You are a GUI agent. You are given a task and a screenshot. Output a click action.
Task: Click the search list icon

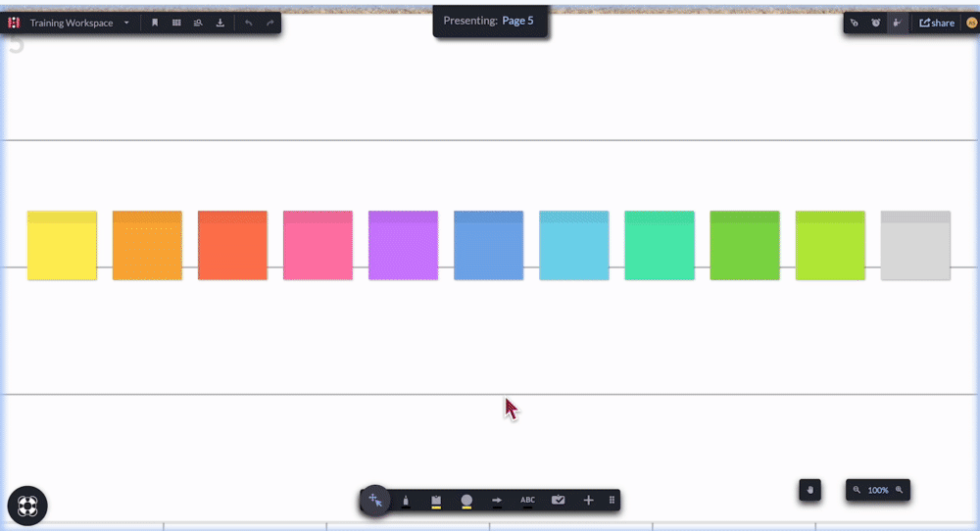[x=198, y=24]
